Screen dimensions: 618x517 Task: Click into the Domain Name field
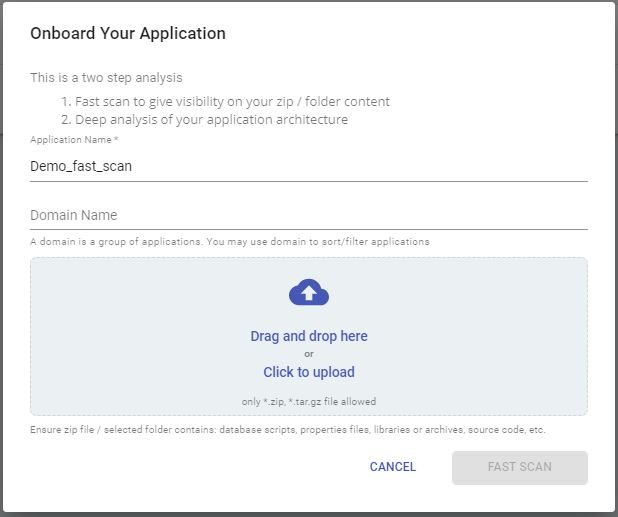click(x=309, y=215)
